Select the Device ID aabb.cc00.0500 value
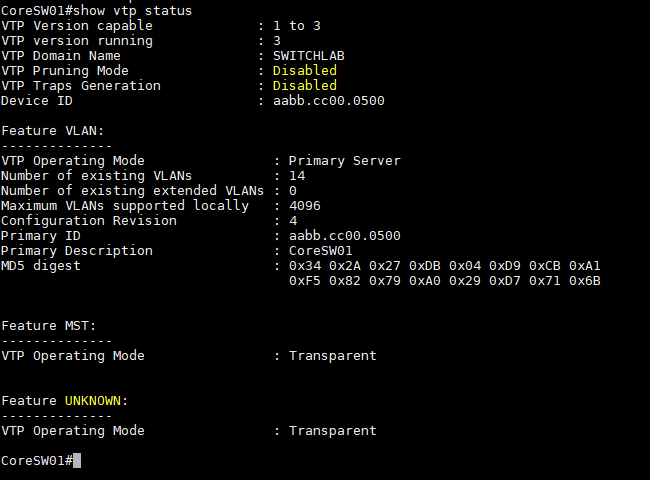 (x=329, y=101)
